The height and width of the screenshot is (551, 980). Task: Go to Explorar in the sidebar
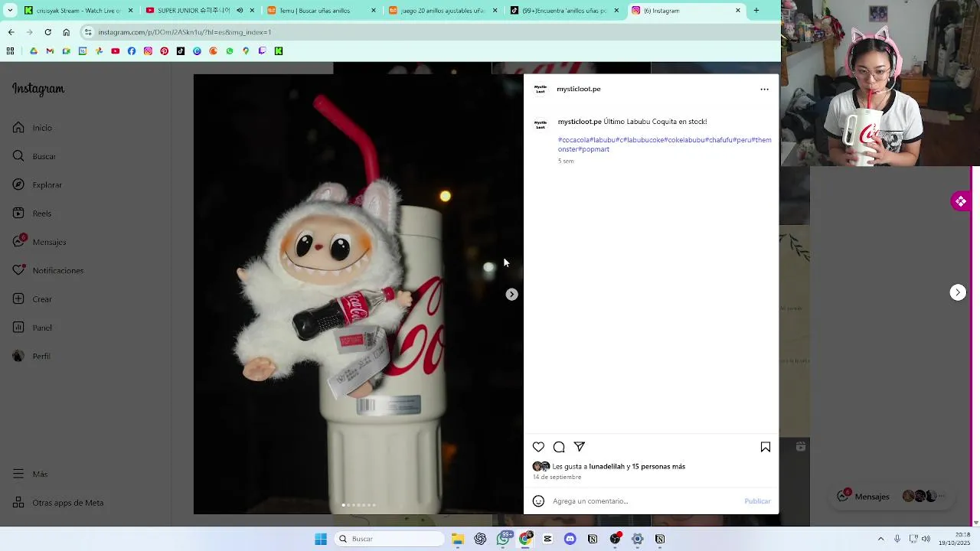click(x=37, y=184)
